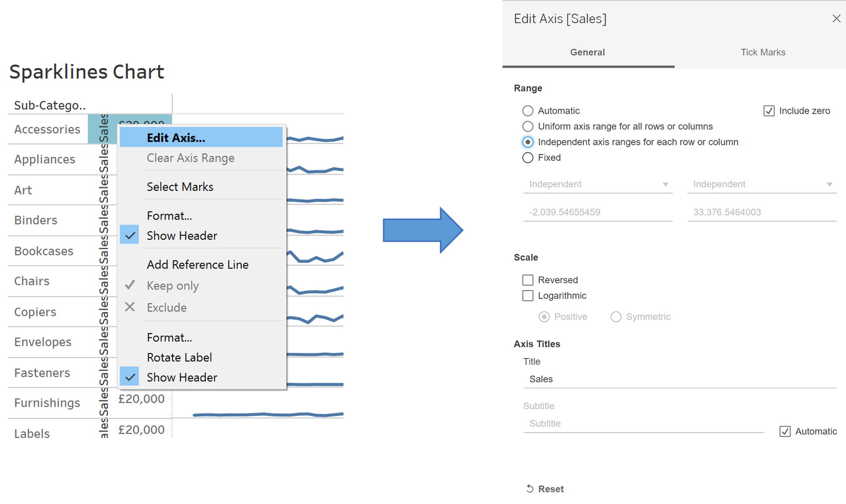Choose Edit Axis from context menu

tap(176, 138)
